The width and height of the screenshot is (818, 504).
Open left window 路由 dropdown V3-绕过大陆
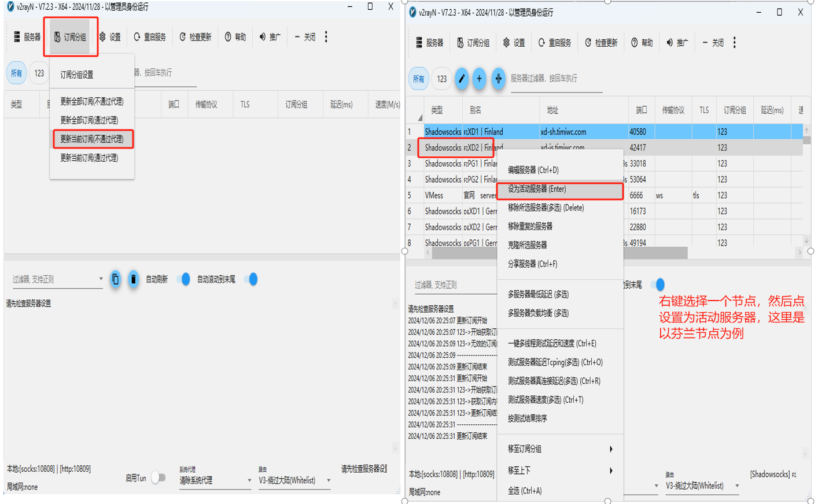[294, 480]
